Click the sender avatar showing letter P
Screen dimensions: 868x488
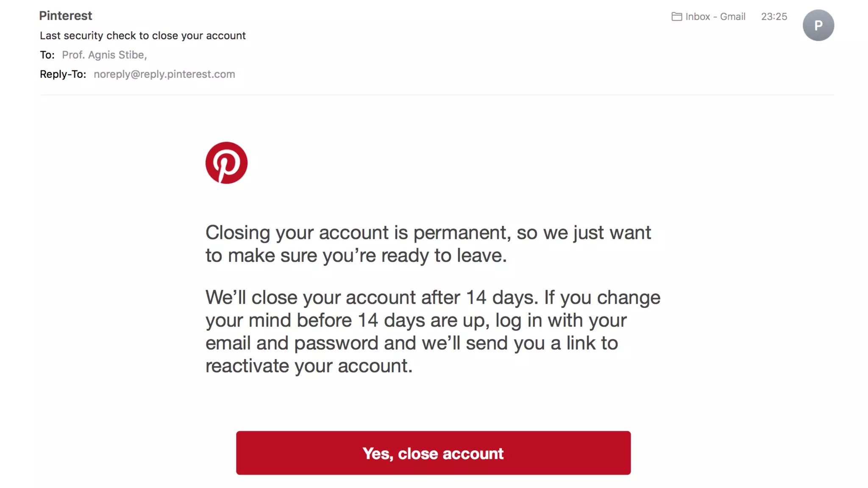818,25
